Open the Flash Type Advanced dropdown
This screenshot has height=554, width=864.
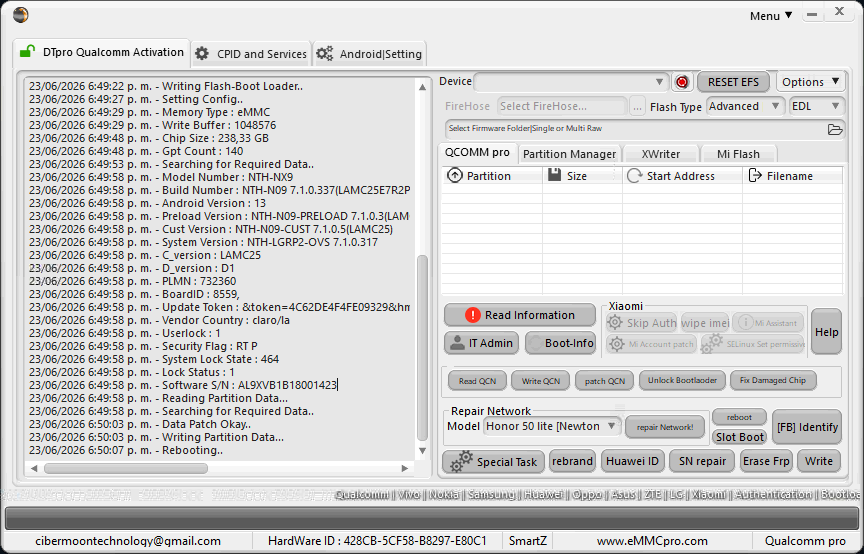pos(744,106)
